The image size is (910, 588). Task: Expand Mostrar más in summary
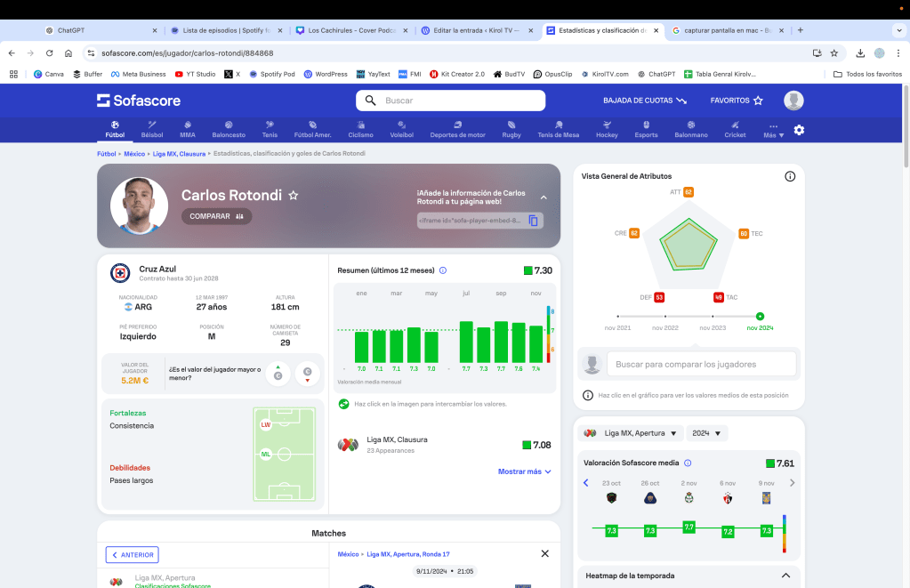coord(524,471)
